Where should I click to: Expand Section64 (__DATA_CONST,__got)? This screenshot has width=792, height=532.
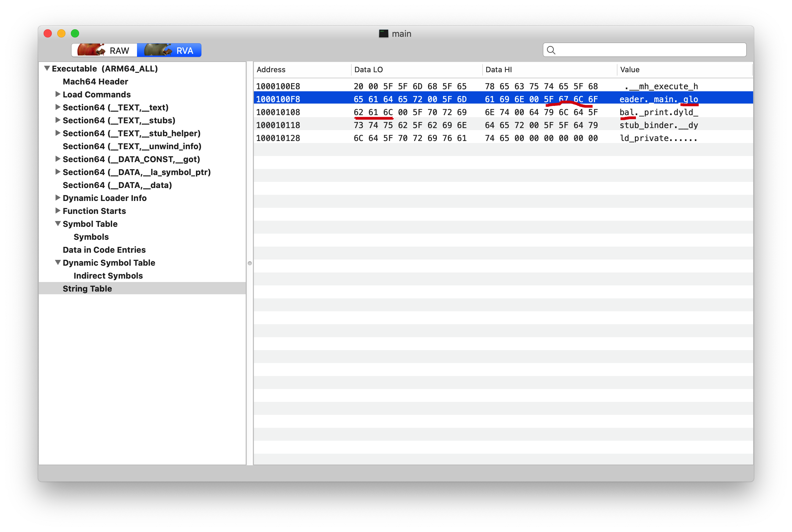[58, 159]
